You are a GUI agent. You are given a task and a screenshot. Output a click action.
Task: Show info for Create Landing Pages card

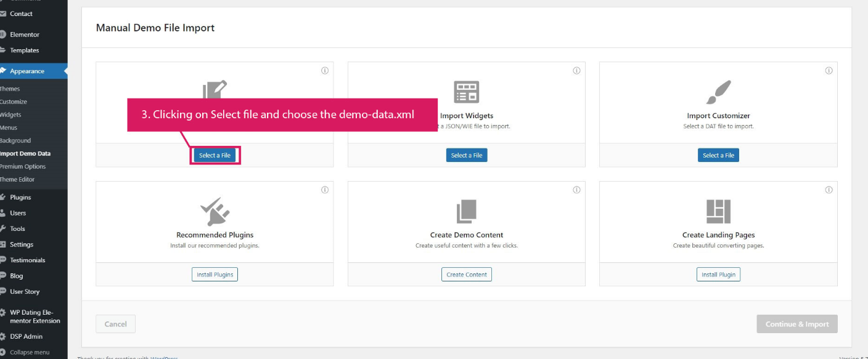click(829, 190)
